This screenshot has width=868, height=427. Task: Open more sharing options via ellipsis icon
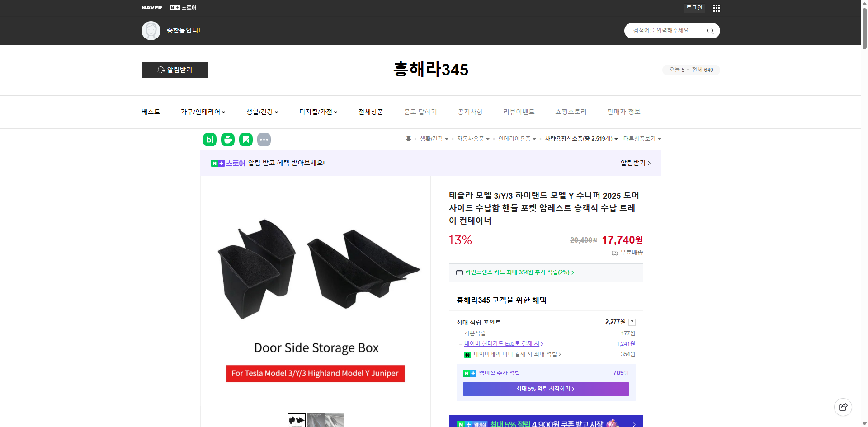[x=264, y=140]
